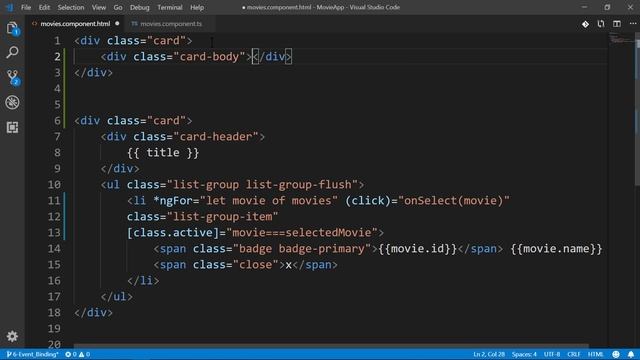This screenshot has height=360, width=640.
Task: Click {{movie.id}} on line 14
Action: coord(418,249)
